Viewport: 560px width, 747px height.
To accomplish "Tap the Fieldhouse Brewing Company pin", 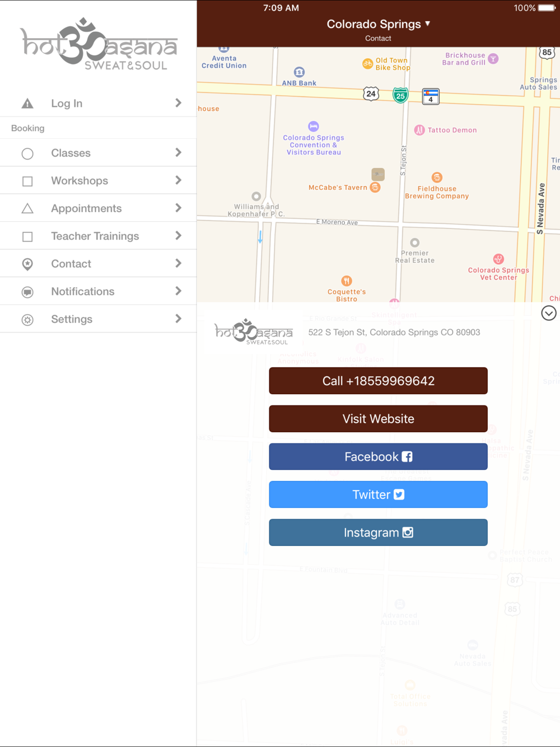I will [437, 178].
